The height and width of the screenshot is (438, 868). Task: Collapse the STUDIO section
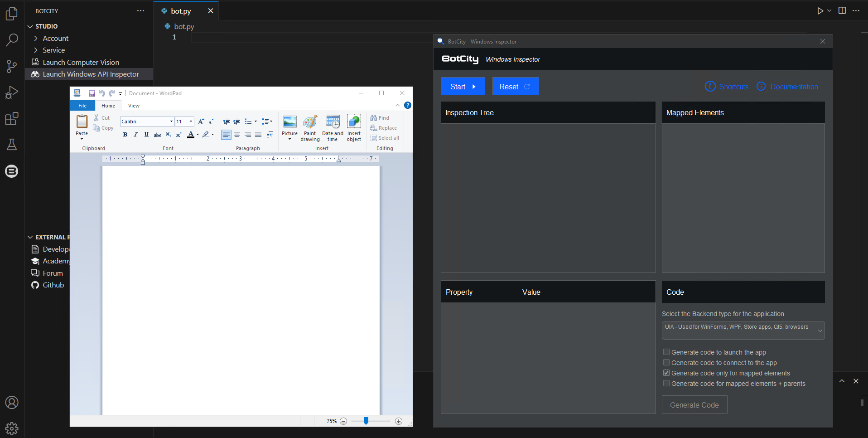click(x=30, y=26)
